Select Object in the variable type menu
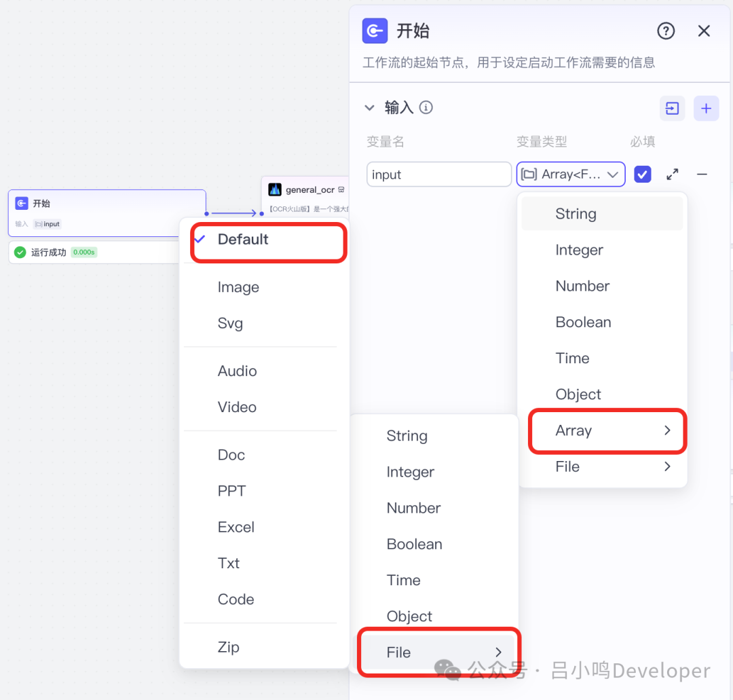The width and height of the screenshot is (733, 700). (602, 394)
